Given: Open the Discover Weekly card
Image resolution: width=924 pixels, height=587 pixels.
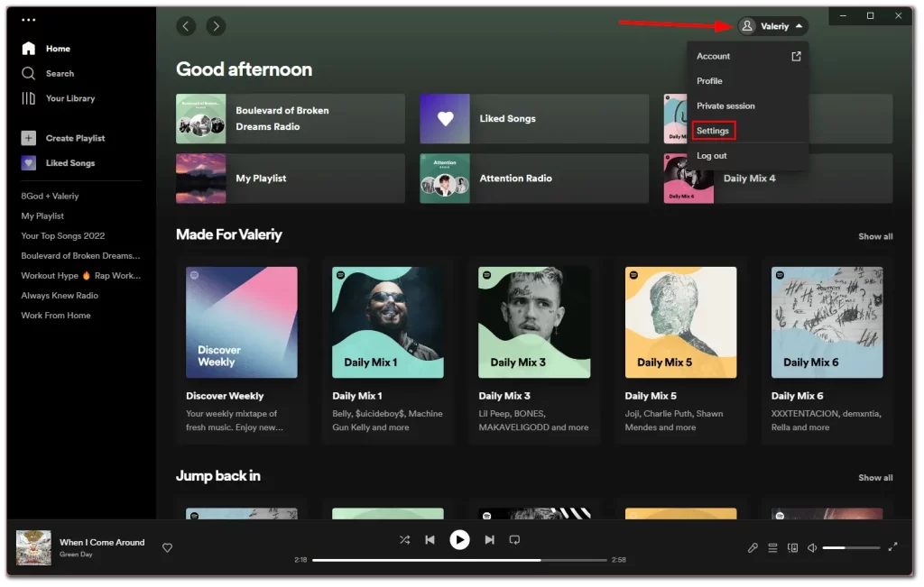Looking at the screenshot, I should pyautogui.click(x=242, y=352).
